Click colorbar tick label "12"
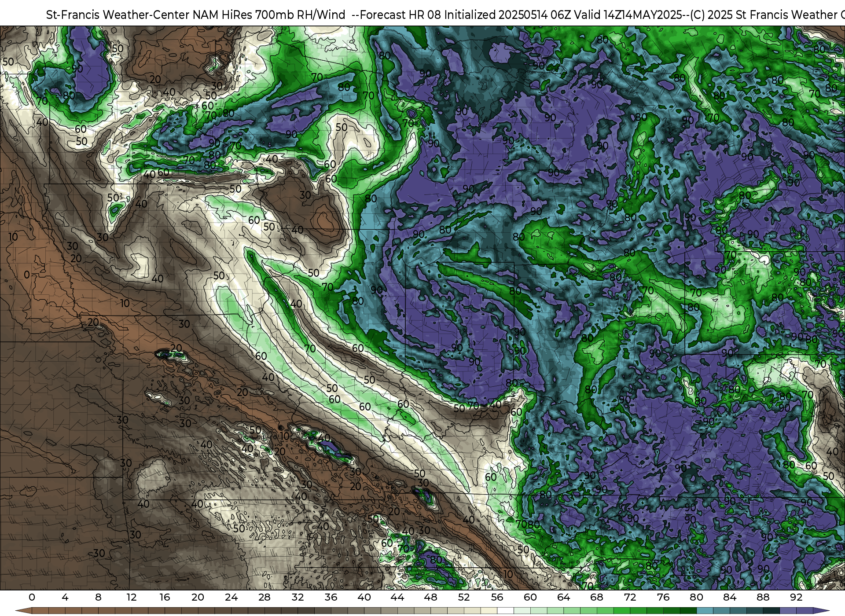The width and height of the screenshot is (845, 616). coord(132,598)
